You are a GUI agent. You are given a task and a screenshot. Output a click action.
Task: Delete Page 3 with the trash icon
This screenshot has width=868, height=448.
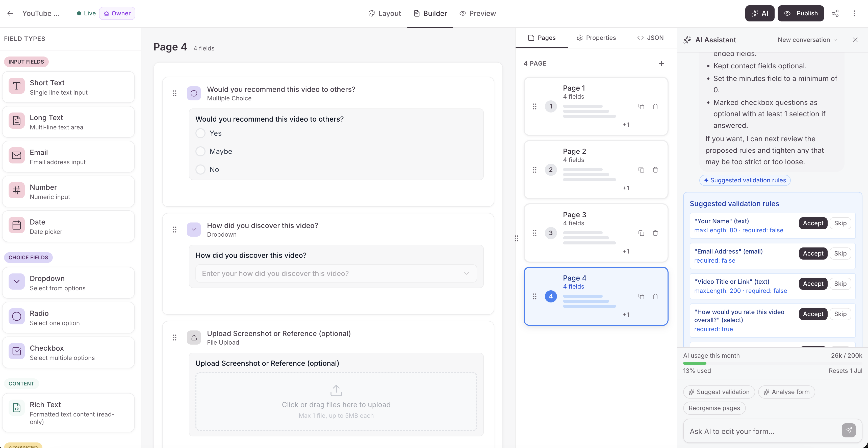655,233
